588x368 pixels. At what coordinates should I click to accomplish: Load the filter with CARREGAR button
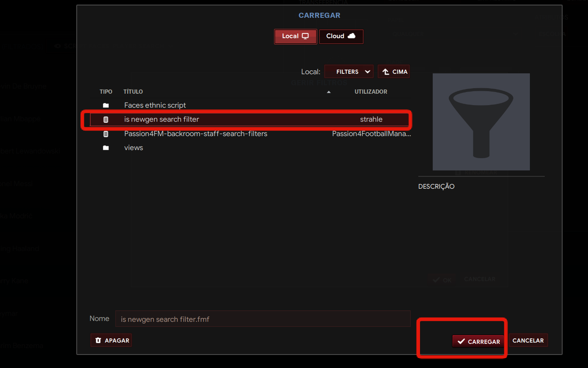tap(479, 341)
